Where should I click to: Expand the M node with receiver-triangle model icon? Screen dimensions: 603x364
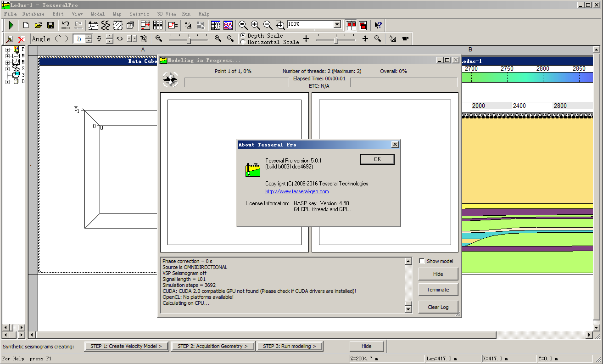[x=7, y=56]
